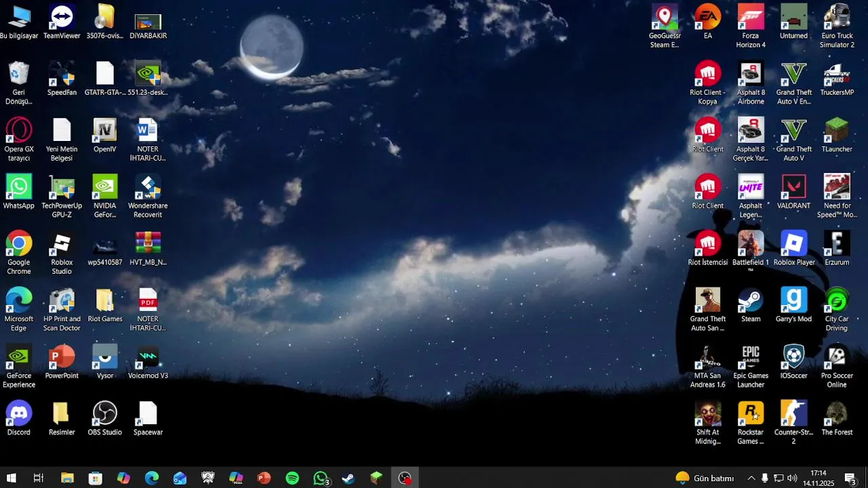Select the MTA San Andreas 1.6 shortcut
Image resolution: width=868 pixels, height=488 pixels.
tap(708, 367)
